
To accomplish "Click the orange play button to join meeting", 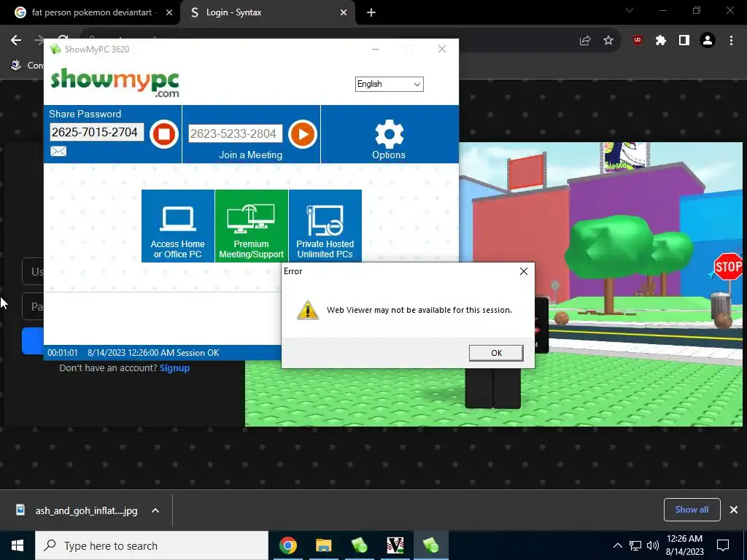I will coord(303,134).
